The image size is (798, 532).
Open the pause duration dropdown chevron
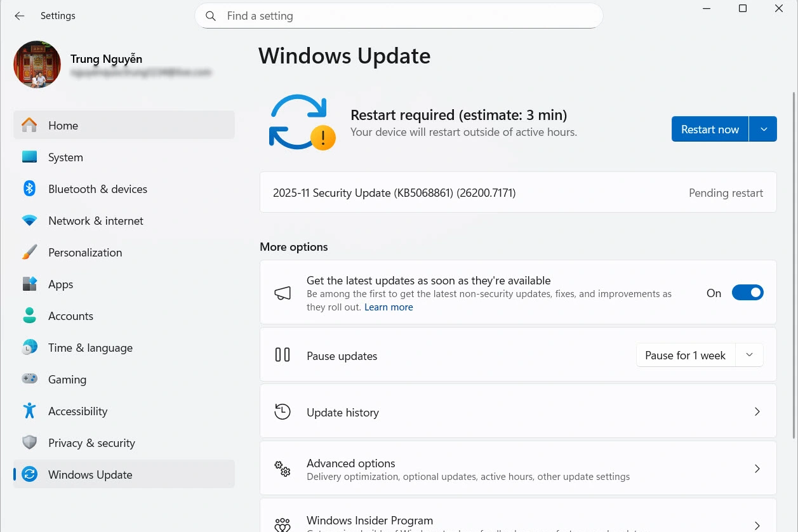click(x=749, y=356)
